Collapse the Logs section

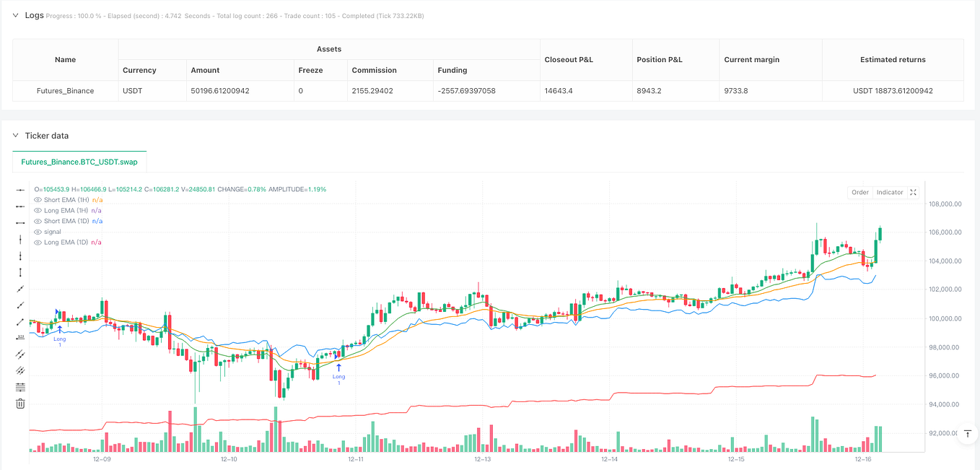[16, 14]
